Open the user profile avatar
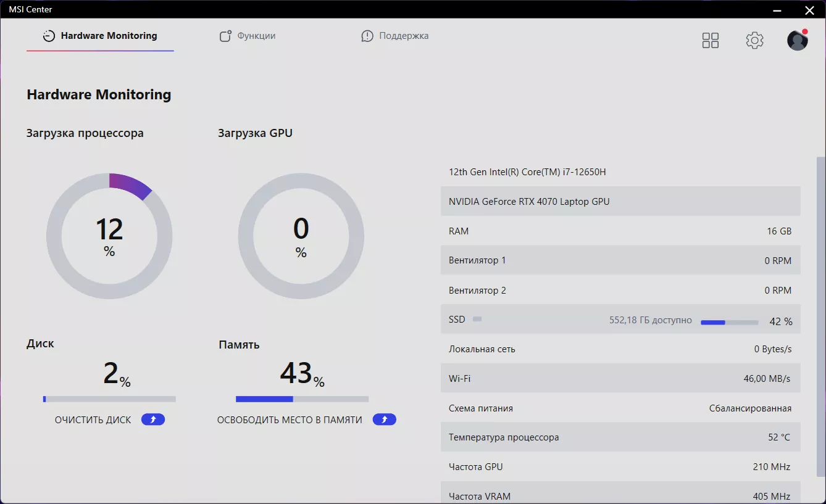 tap(798, 40)
